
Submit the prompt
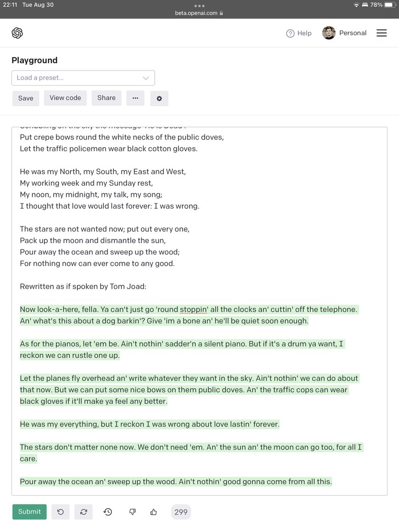29,512
